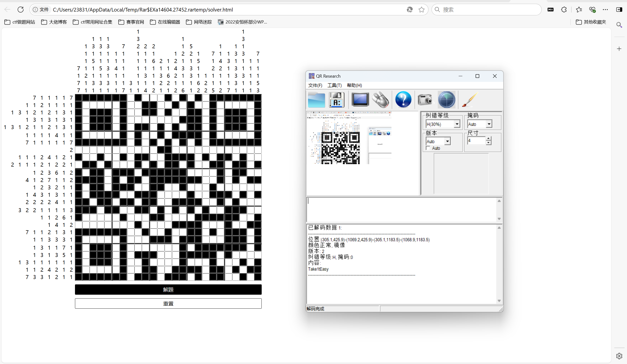This screenshot has width=627, height=364.
Task: Open the 在线编辑器 bookmark folder
Action: [x=165, y=22]
